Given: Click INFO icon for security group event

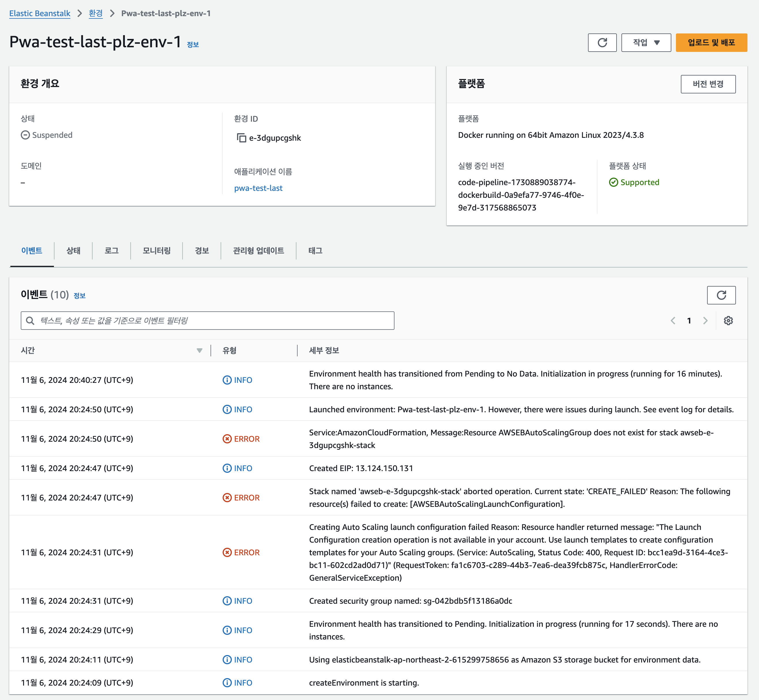Looking at the screenshot, I should click(x=227, y=601).
